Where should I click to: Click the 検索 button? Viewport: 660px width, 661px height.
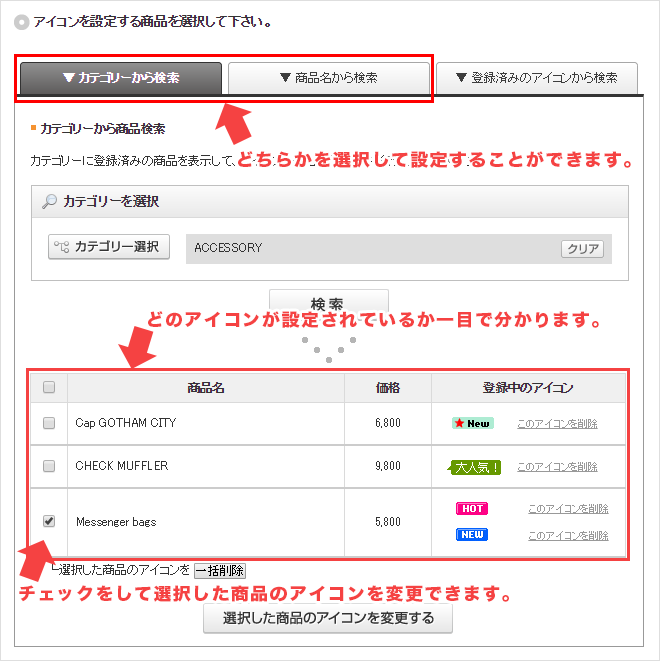[x=329, y=301]
